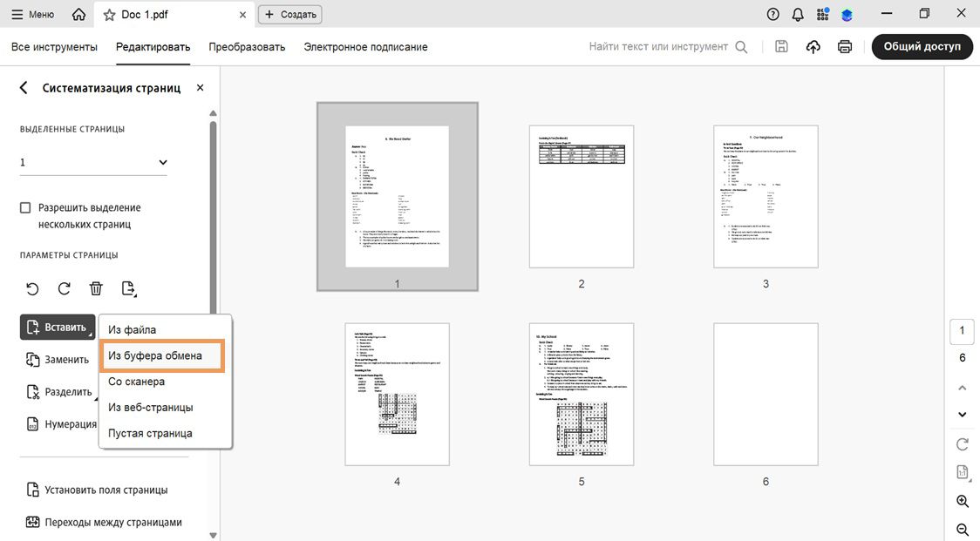Open Нумерация page numbering option
The width and height of the screenshot is (980, 541).
tap(61, 424)
